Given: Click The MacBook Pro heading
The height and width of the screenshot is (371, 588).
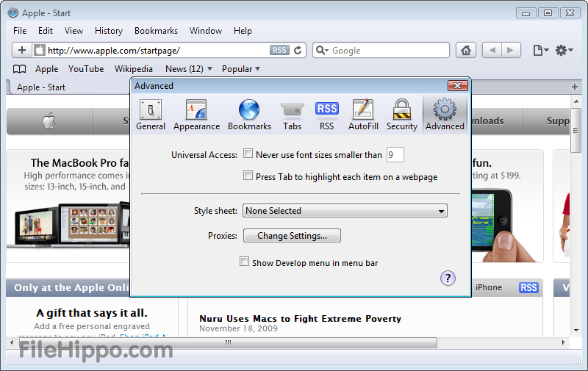Looking at the screenshot, I should tap(80, 163).
